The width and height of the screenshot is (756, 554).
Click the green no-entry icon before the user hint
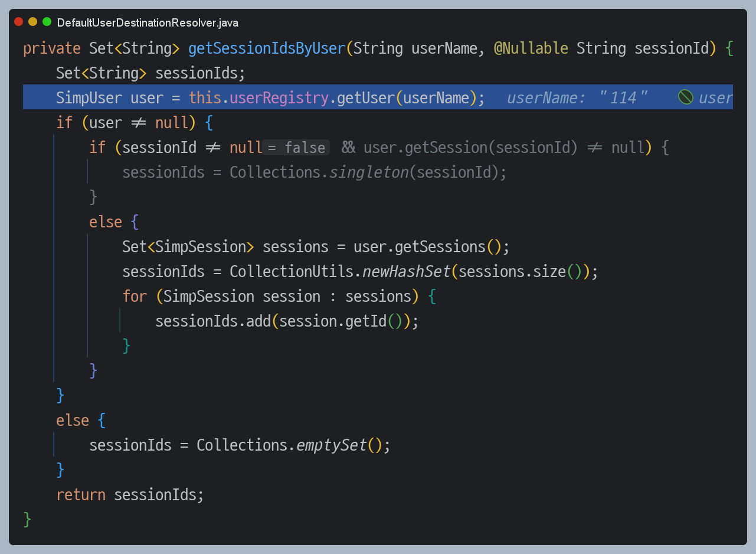point(685,97)
